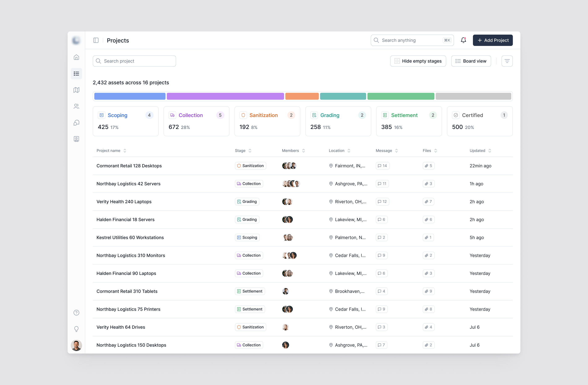This screenshot has width=588, height=385.
Task: Click the notification bell icon
Action: (x=463, y=40)
